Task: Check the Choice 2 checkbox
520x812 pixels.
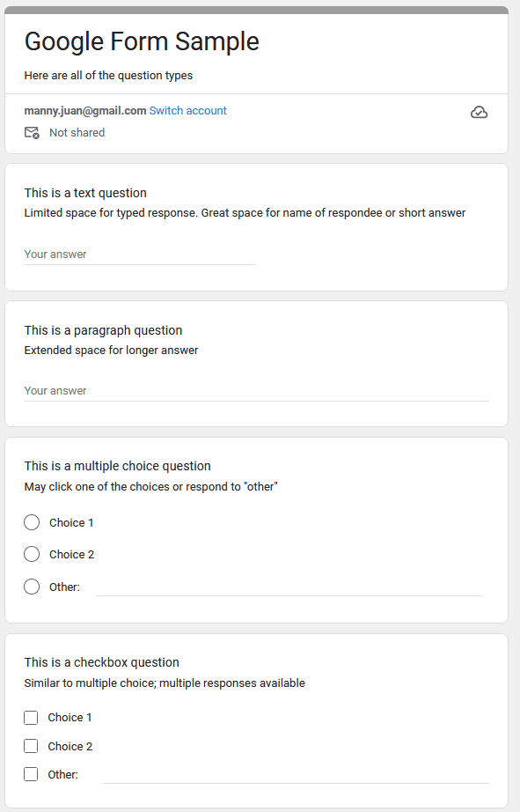Action: (31, 746)
